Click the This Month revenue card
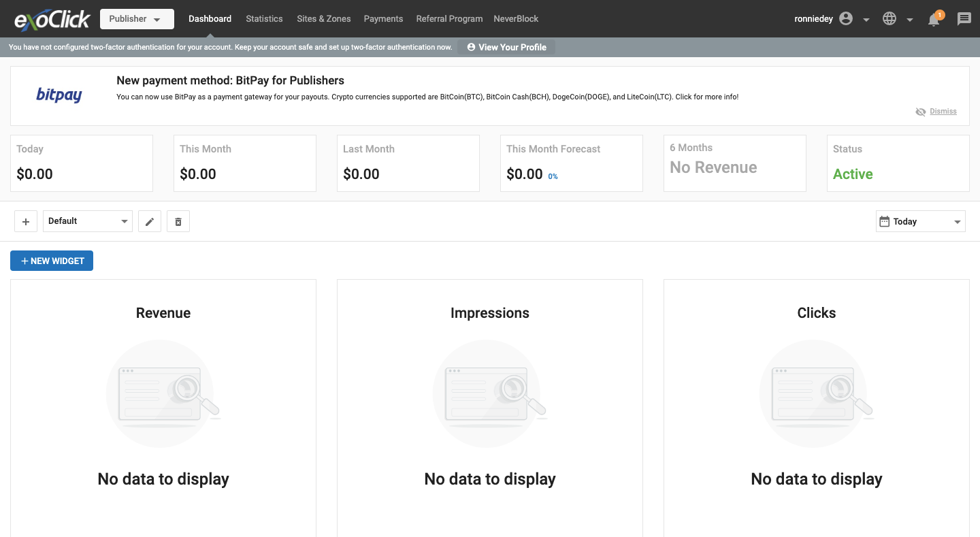 coord(245,163)
